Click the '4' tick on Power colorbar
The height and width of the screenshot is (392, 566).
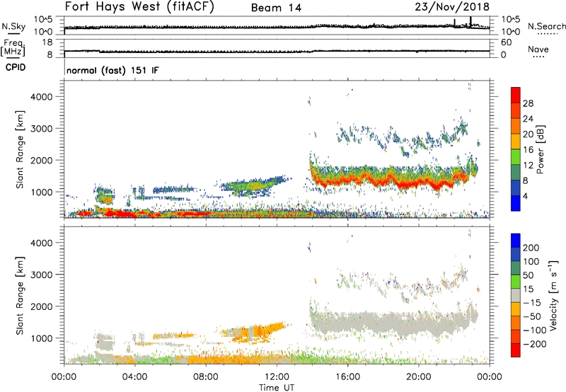(x=526, y=196)
